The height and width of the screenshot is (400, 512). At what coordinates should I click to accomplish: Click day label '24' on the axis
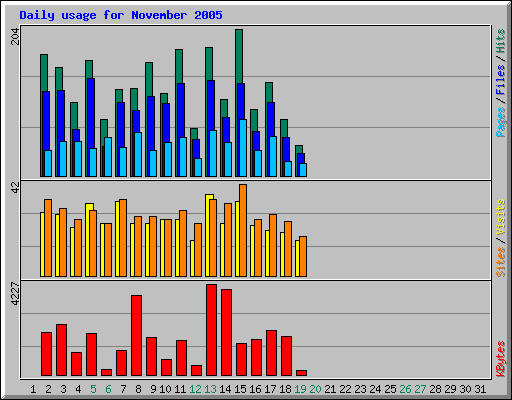pos(375,389)
